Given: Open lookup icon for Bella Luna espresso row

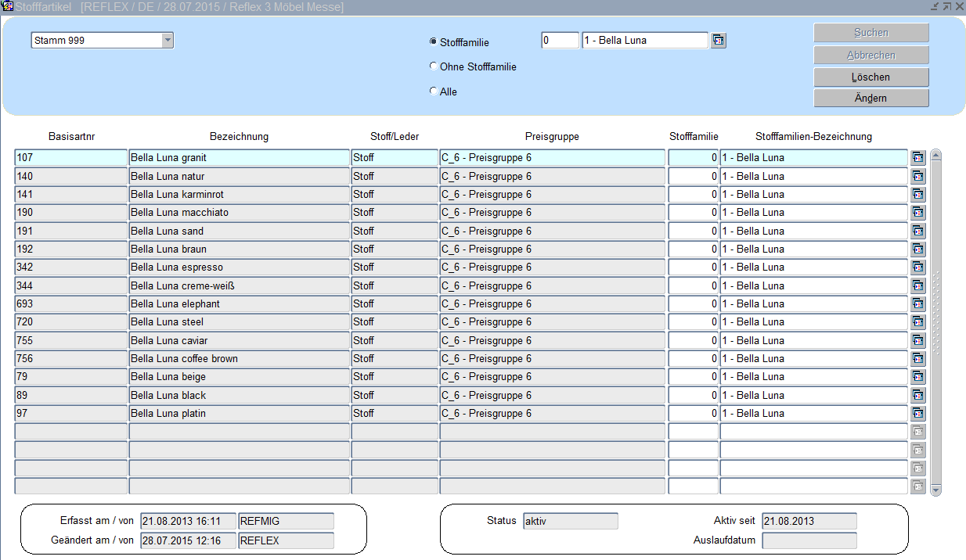Looking at the screenshot, I should coord(918,267).
